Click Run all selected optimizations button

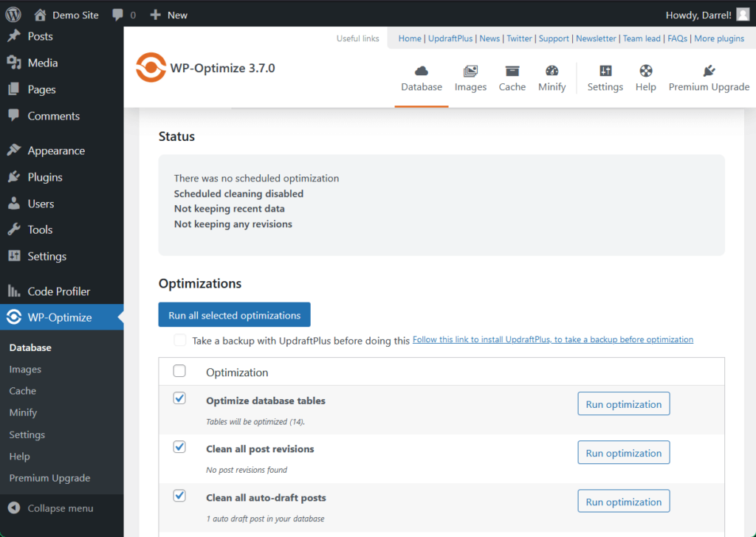(234, 315)
